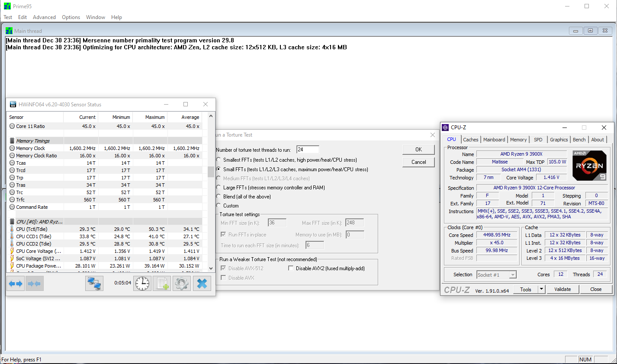This screenshot has height=364, width=617.
Task: Click the Main thread window icon
Action: click(9, 31)
